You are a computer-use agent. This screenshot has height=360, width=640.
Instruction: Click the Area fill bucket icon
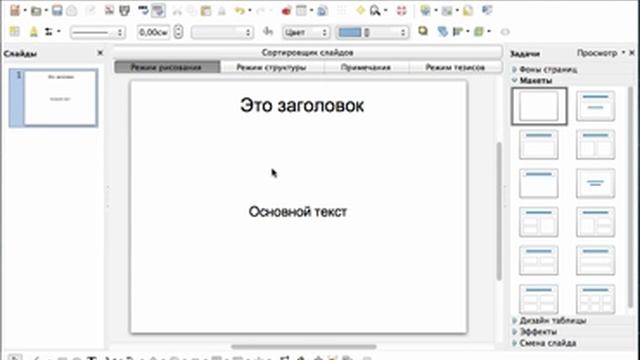[x=268, y=31]
